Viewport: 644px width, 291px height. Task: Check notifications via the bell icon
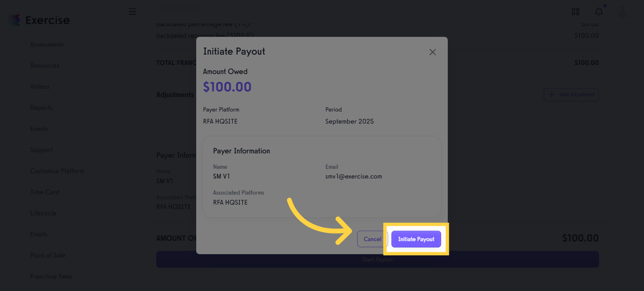pyautogui.click(x=599, y=11)
